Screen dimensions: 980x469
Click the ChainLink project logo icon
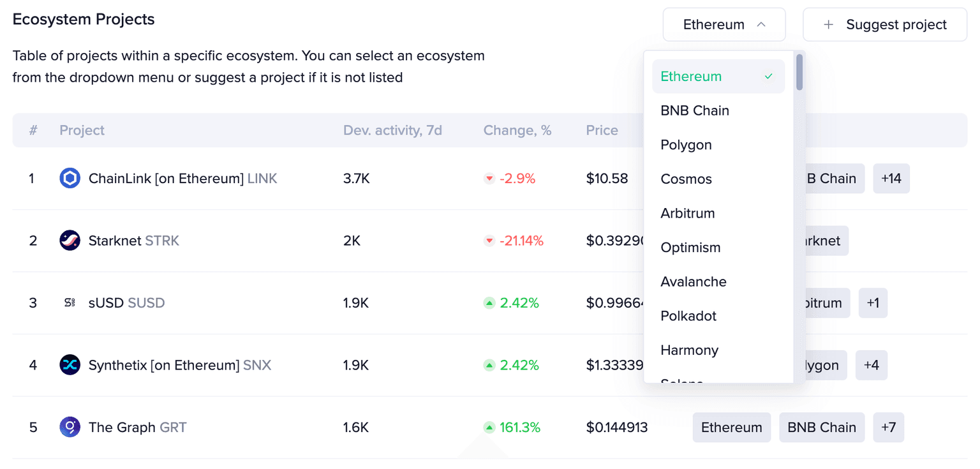tap(70, 179)
